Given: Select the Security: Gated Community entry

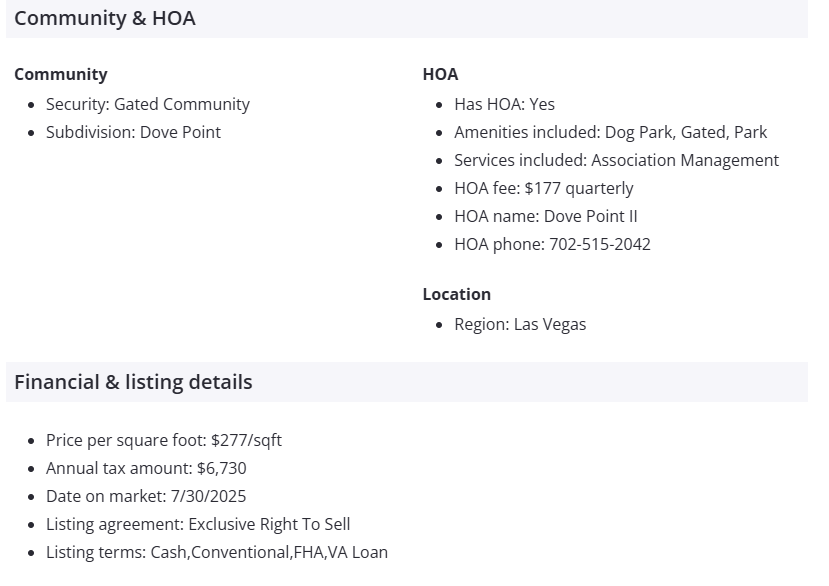Looking at the screenshot, I should pos(147,104).
